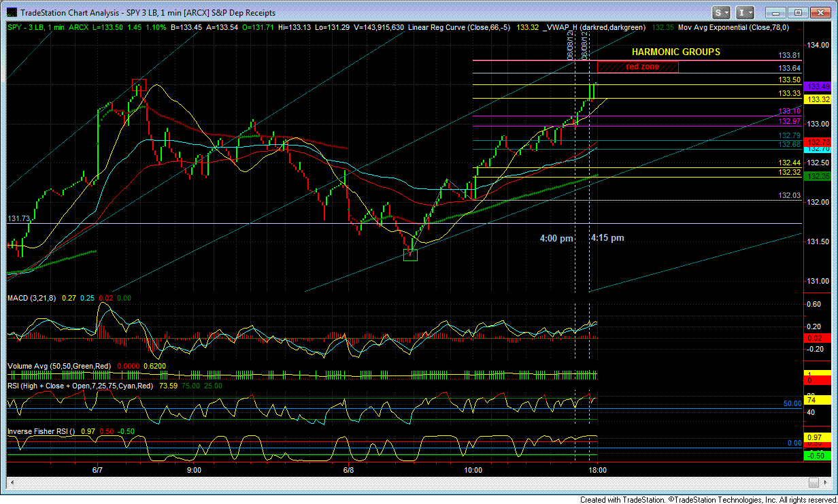Click the cyan 132.70 axis price marker
The height and width of the screenshot is (504, 838).
click(818, 148)
